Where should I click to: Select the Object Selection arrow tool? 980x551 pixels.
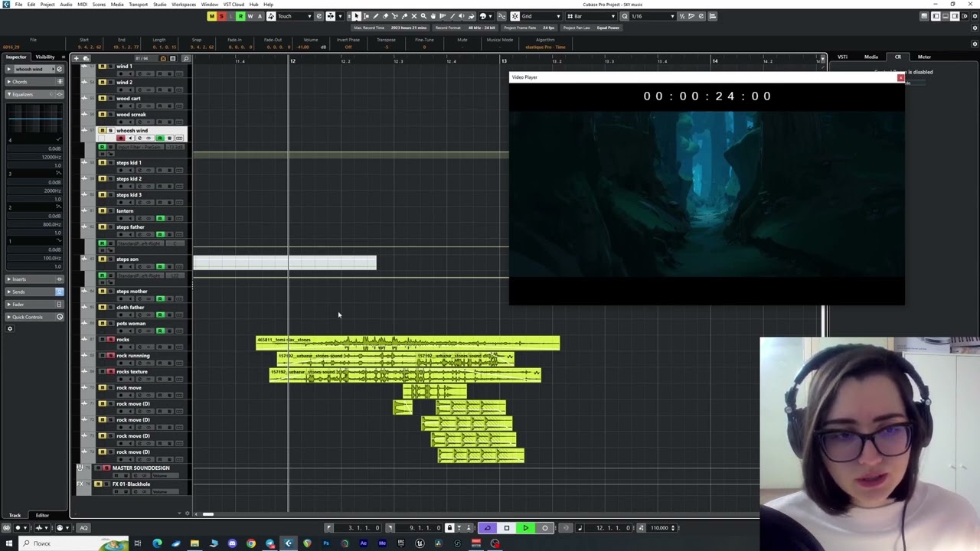tap(356, 16)
